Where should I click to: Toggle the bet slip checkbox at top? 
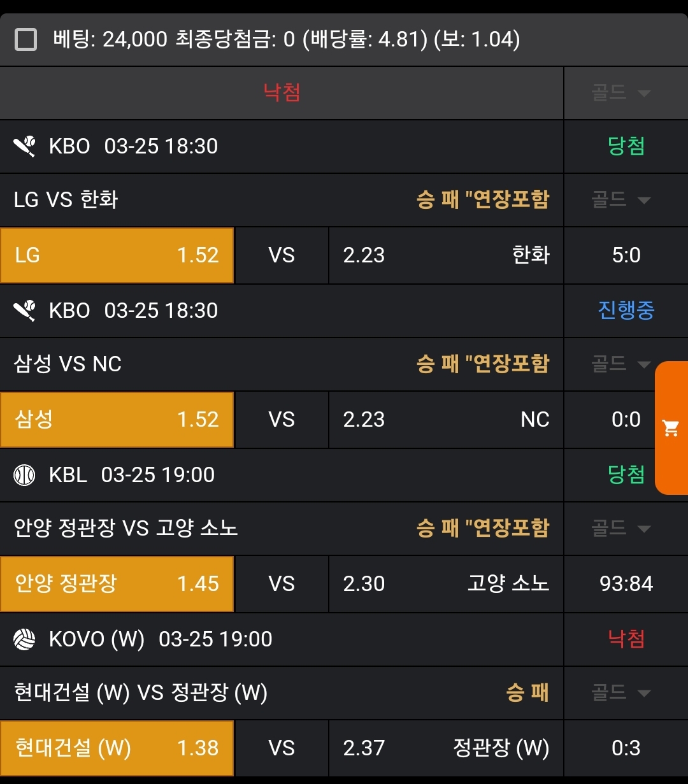pyautogui.click(x=25, y=39)
